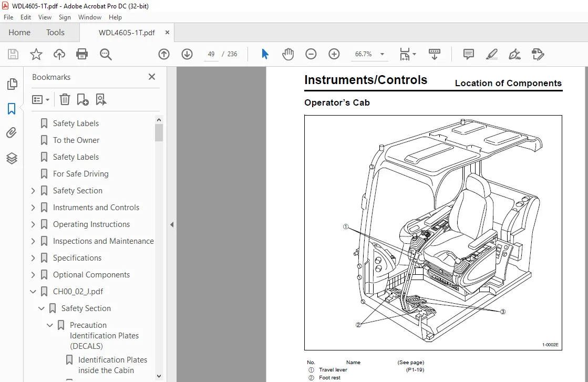Open the View menu

[45, 17]
